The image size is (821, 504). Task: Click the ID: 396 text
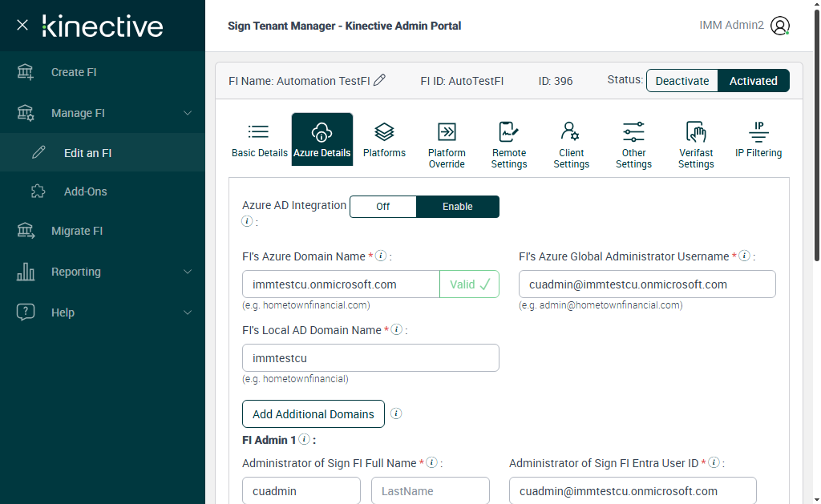coord(556,81)
